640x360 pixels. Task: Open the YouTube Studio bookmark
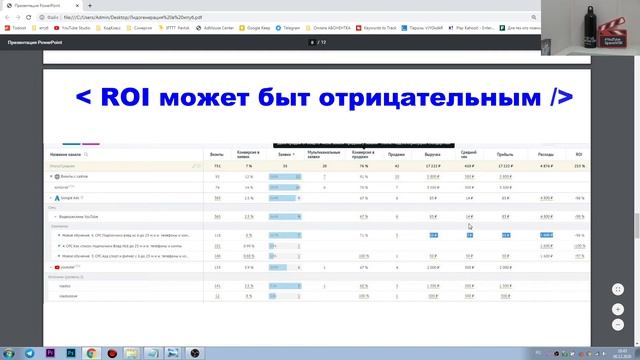(72, 28)
